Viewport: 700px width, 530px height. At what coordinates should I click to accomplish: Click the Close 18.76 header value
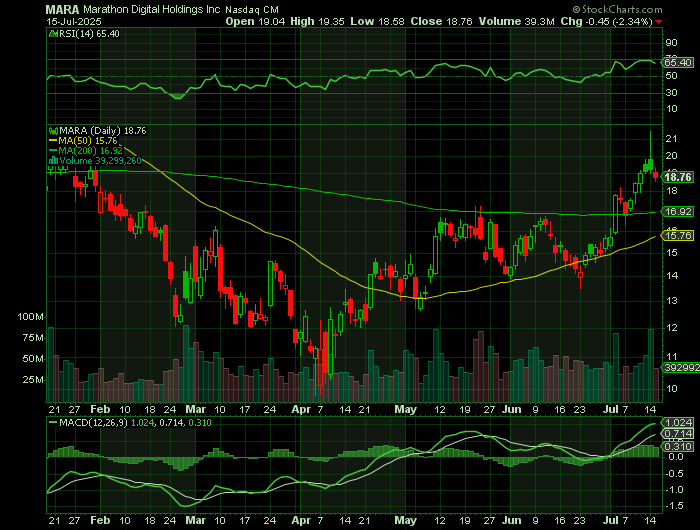pyautogui.click(x=442, y=21)
